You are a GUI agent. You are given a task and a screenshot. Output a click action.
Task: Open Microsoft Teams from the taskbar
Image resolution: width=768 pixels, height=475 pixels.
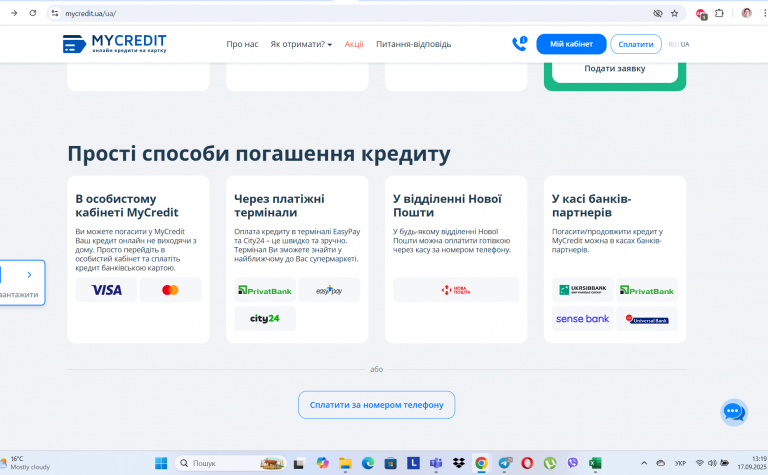[436, 463]
